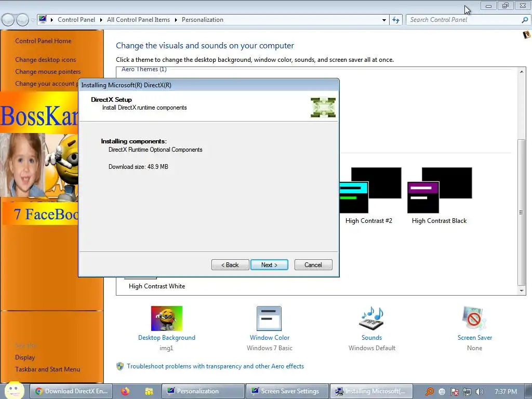
Task: Open the Screen Saver icon
Action: pyautogui.click(x=474, y=318)
